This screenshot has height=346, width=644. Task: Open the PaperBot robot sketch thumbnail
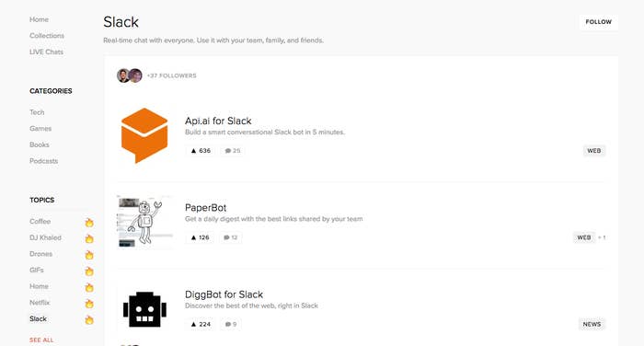pyautogui.click(x=144, y=222)
